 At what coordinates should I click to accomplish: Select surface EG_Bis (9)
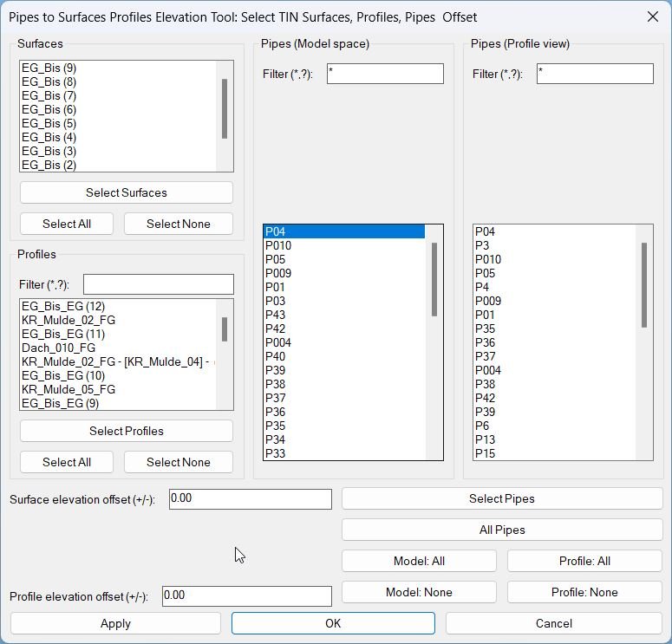pyautogui.click(x=118, y=68)
